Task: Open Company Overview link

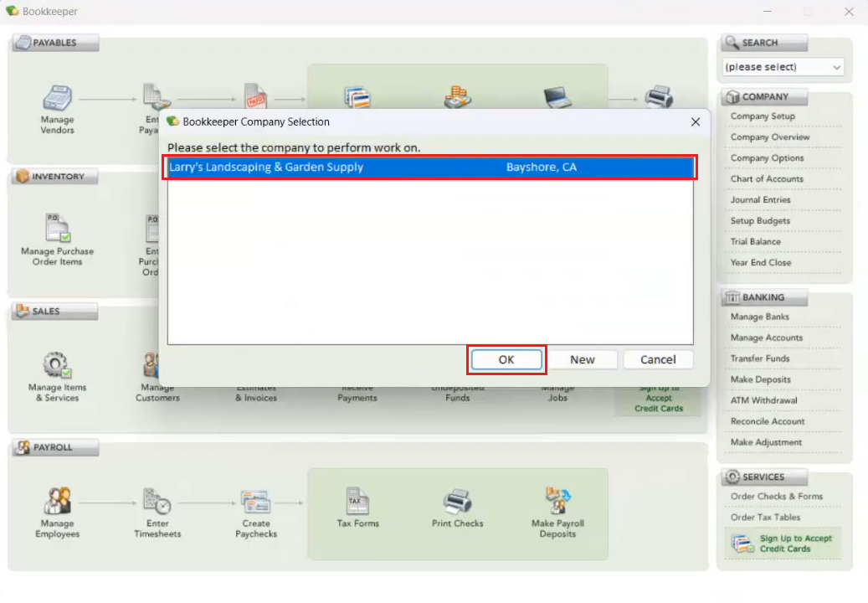Action: (770, 137)
